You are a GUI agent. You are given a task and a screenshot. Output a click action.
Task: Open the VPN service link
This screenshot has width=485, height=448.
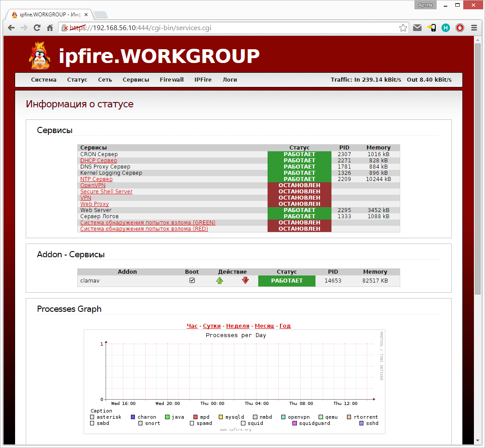click(86, 197)
